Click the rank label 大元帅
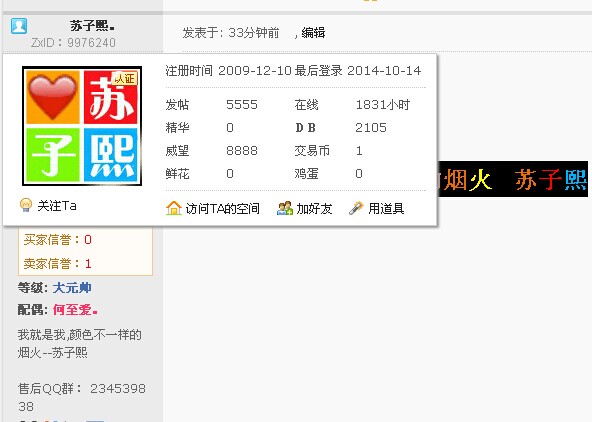 tap(72, 288)
